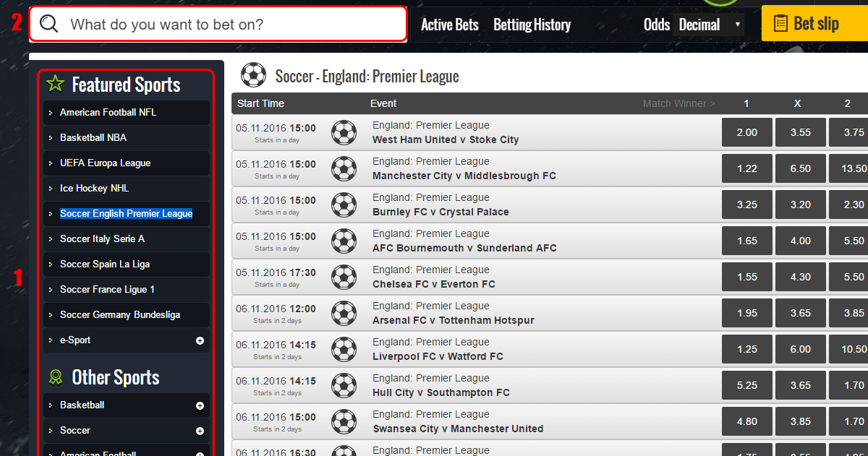The image size is (868, 456).
Task: Click soccer ball icon beside West Ham match
Action: coord(344,132)
